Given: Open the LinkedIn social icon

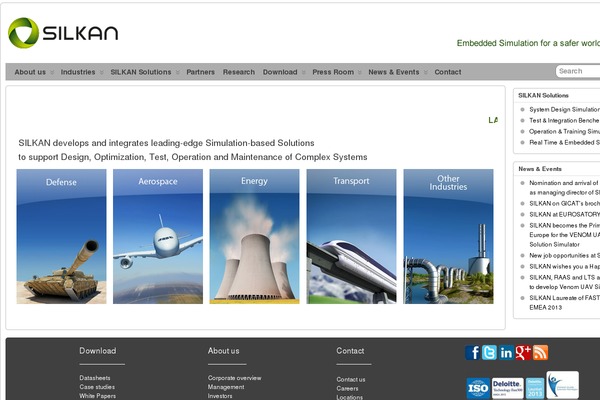Looking at the screenshot, I should (506, 352).
